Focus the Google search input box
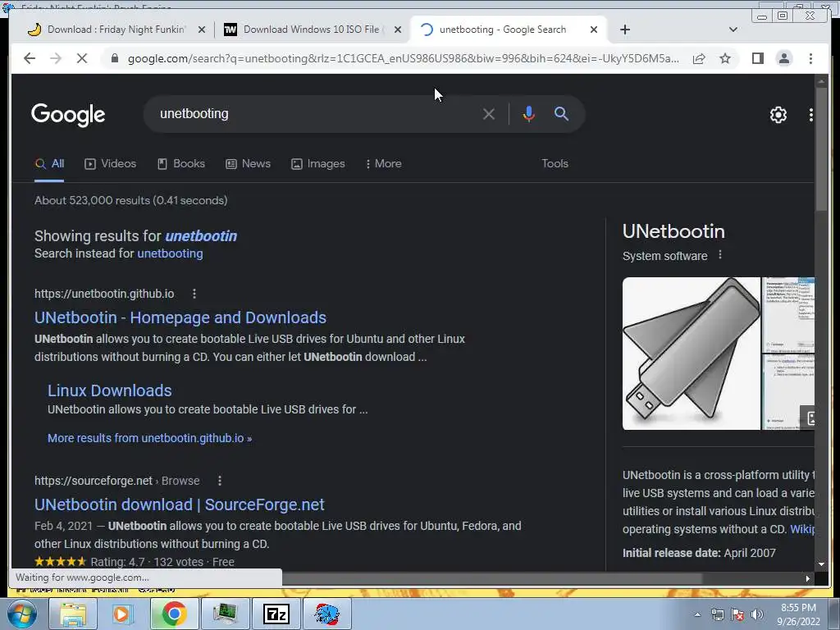 316,113
